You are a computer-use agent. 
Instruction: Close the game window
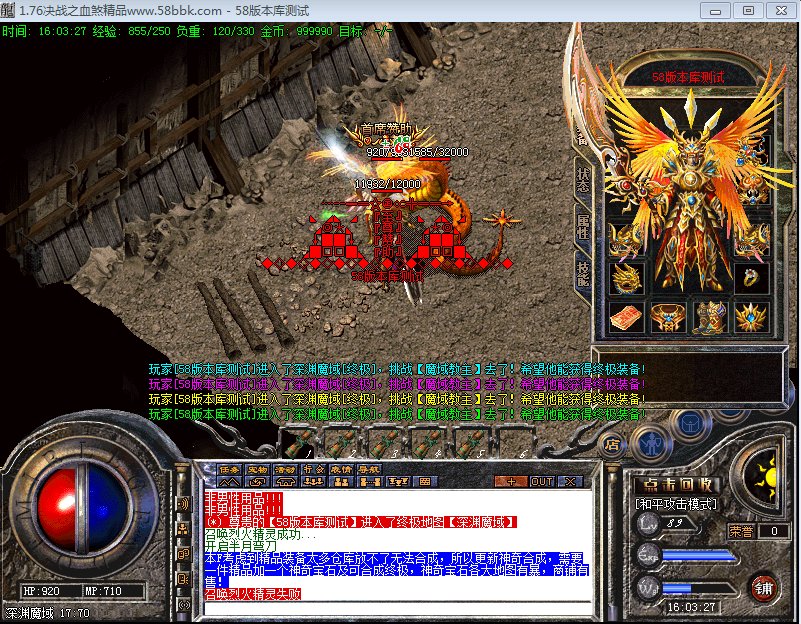point(781,11)
